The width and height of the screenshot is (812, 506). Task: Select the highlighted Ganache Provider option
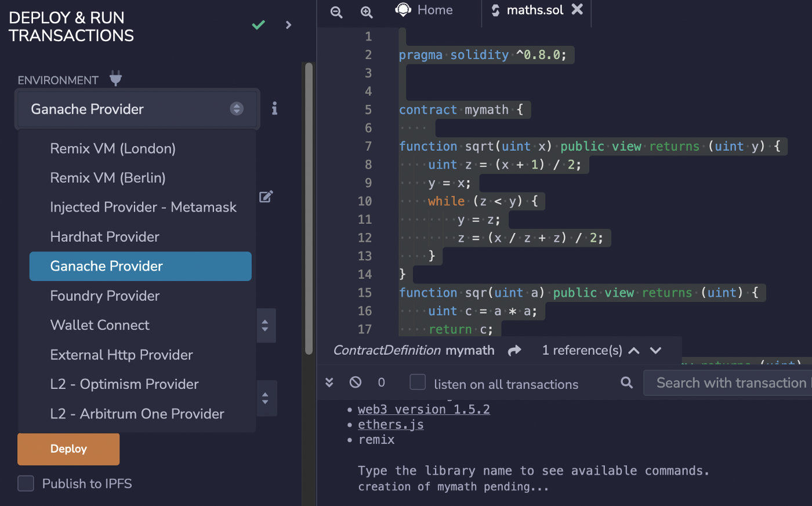tap(140, 266)
